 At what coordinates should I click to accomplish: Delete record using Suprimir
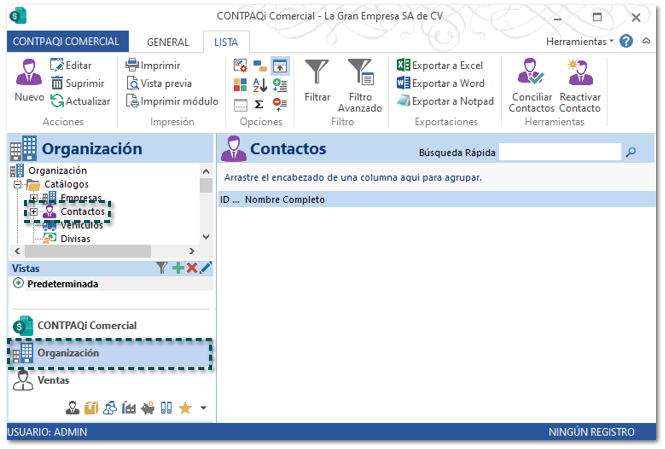point(77,84)
